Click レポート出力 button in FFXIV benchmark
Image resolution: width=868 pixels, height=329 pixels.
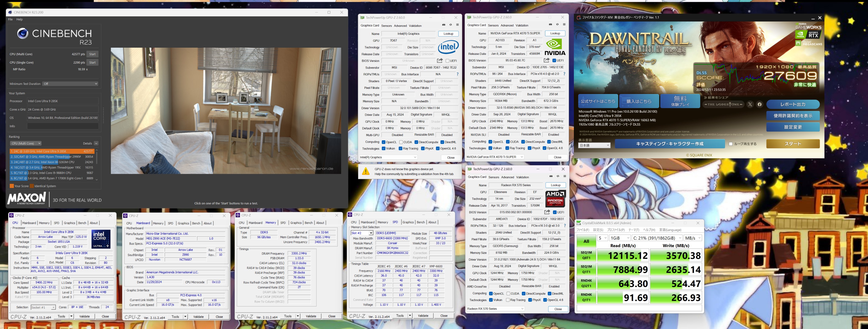[x=793, y=104]
